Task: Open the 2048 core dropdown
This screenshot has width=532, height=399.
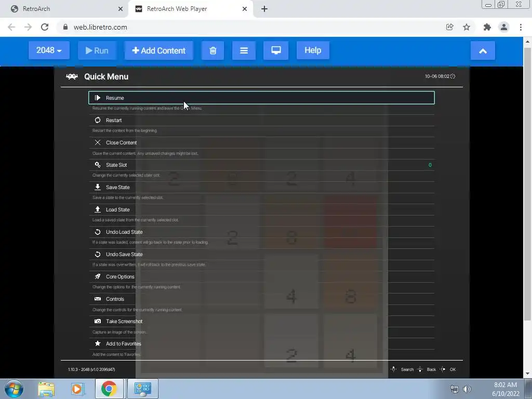Action: 49,50
